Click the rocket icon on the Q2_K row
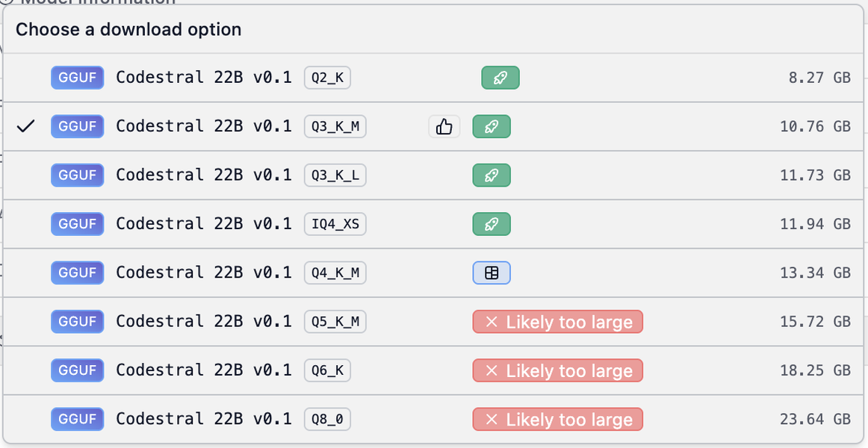The image size is (868, 448). click(x=500, y=77)
